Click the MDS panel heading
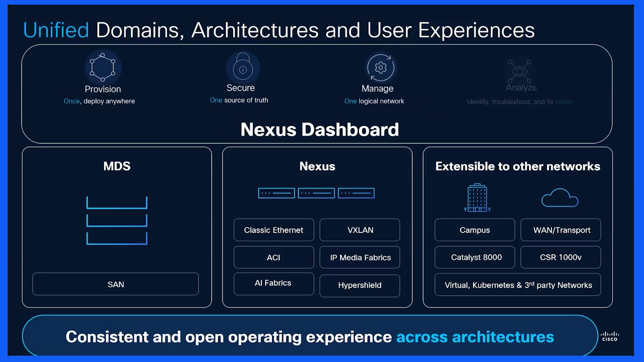Viewport: 644px width, 362px height. pos(117,166)
